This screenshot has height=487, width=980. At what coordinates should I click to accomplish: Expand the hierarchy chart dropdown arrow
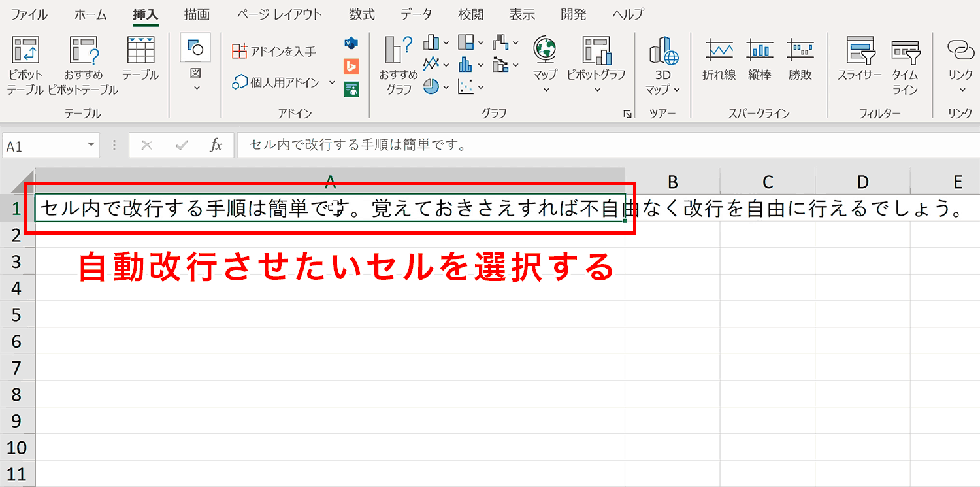[481, 44]
